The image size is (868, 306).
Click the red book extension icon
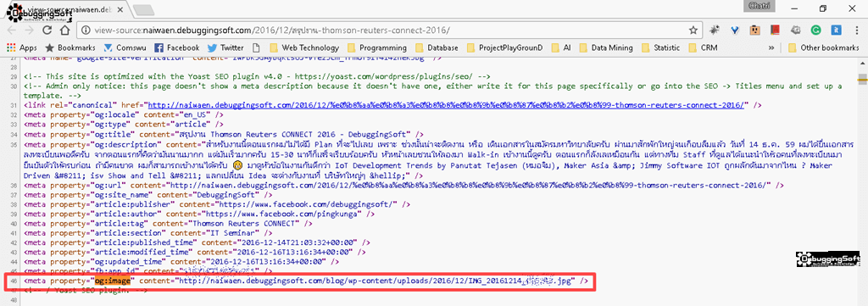click(x=775, y=30)
